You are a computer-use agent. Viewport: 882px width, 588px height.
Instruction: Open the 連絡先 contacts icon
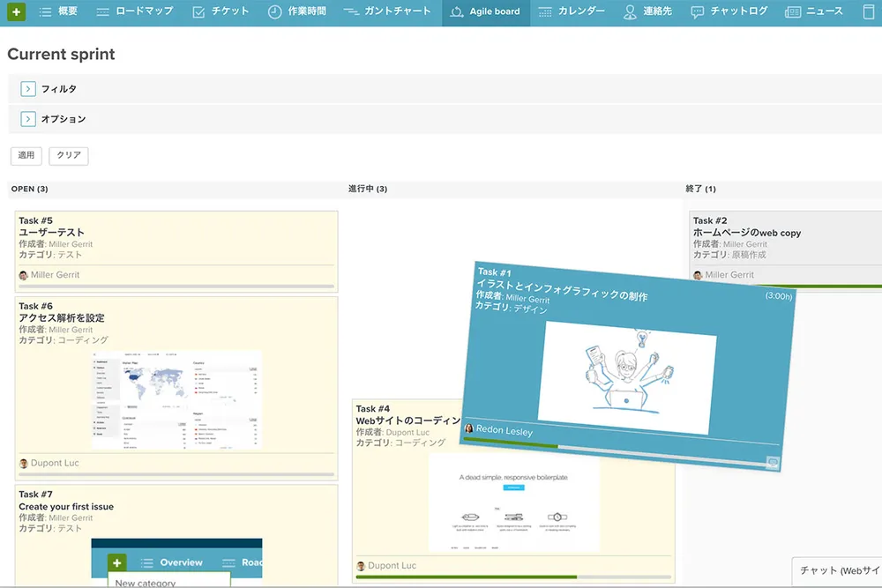(x=629, y=12)
